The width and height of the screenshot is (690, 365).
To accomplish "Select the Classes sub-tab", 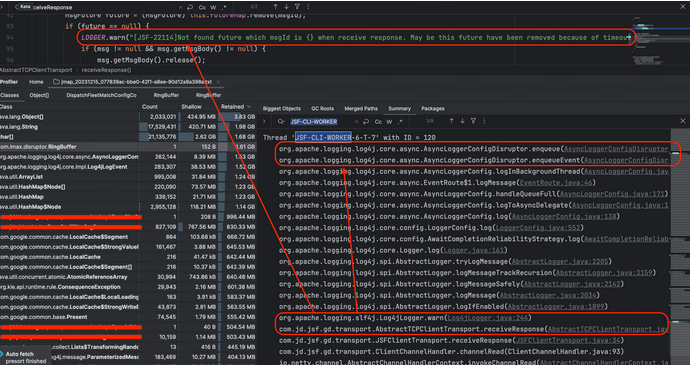I will (x=10, y=95).
